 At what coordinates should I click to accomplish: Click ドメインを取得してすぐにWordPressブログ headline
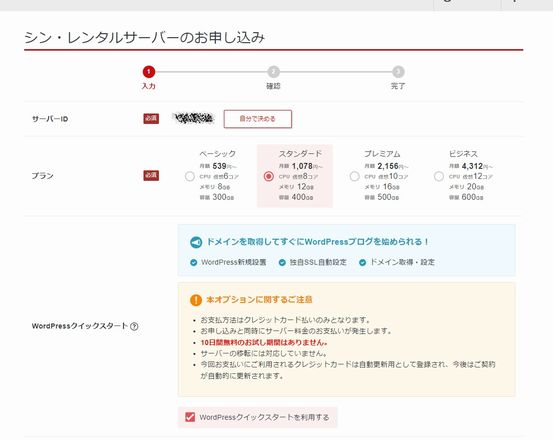pyautogui.click(x=317, y=242)
